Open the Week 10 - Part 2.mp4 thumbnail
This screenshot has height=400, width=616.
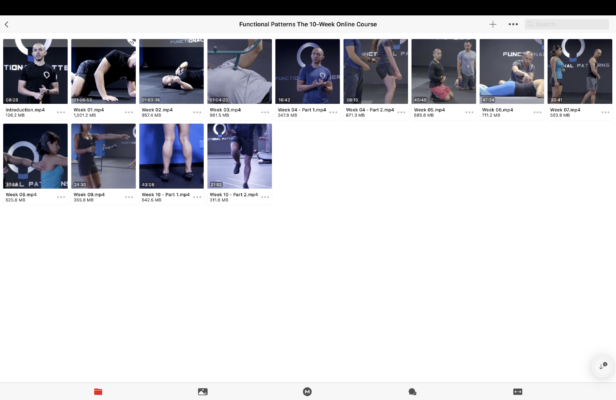click(x=240, y=156)
